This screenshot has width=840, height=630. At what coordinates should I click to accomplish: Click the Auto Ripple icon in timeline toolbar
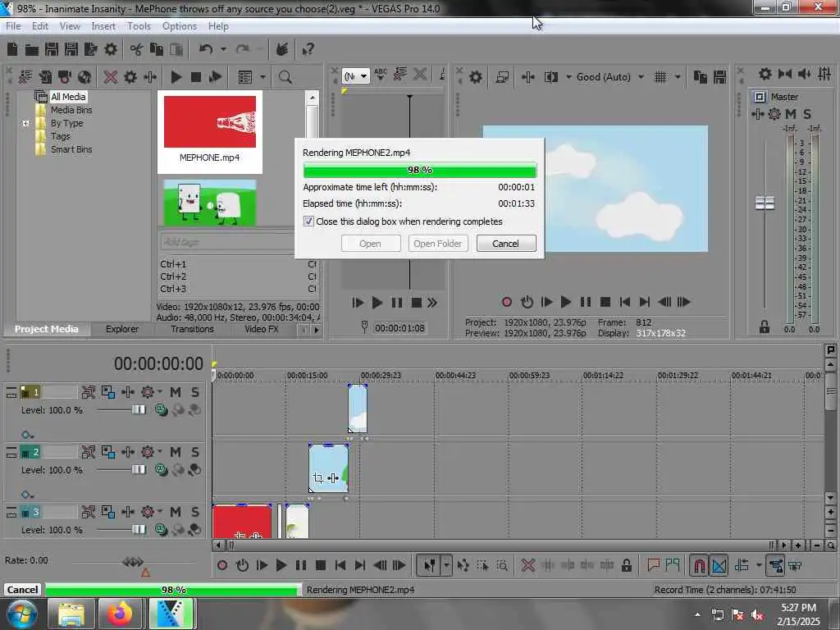pyautogui.click(x=742, y=565)
